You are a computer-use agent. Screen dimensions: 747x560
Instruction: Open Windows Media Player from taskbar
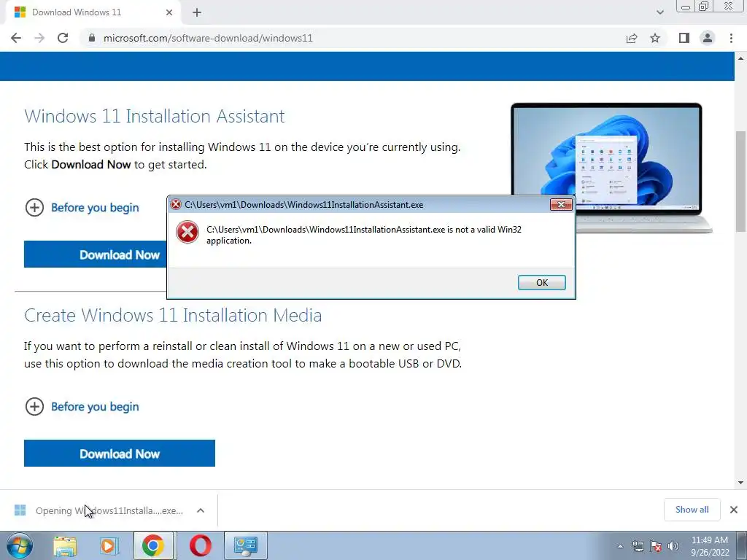pos(109,545)
